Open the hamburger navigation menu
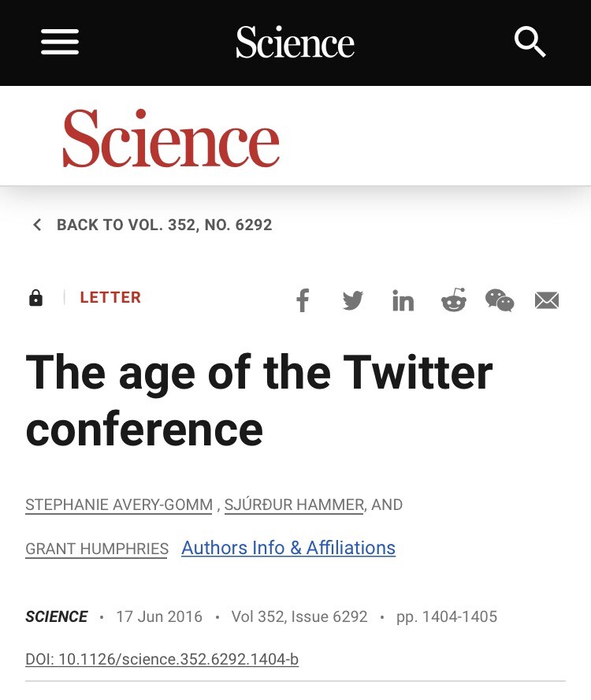This screenshot has height=700, width=591. pyautogui.click(x=60, y=42)
